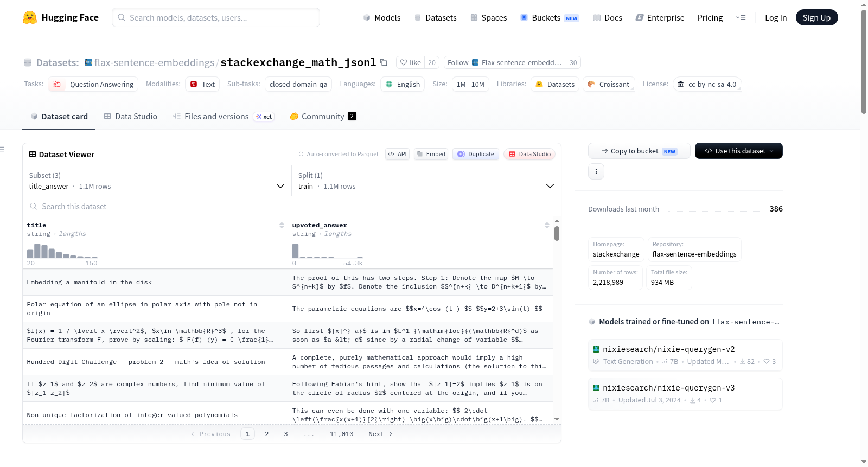868x467 pixels.
Task: Open the Croissant library tag
Action: coord(609,84)
